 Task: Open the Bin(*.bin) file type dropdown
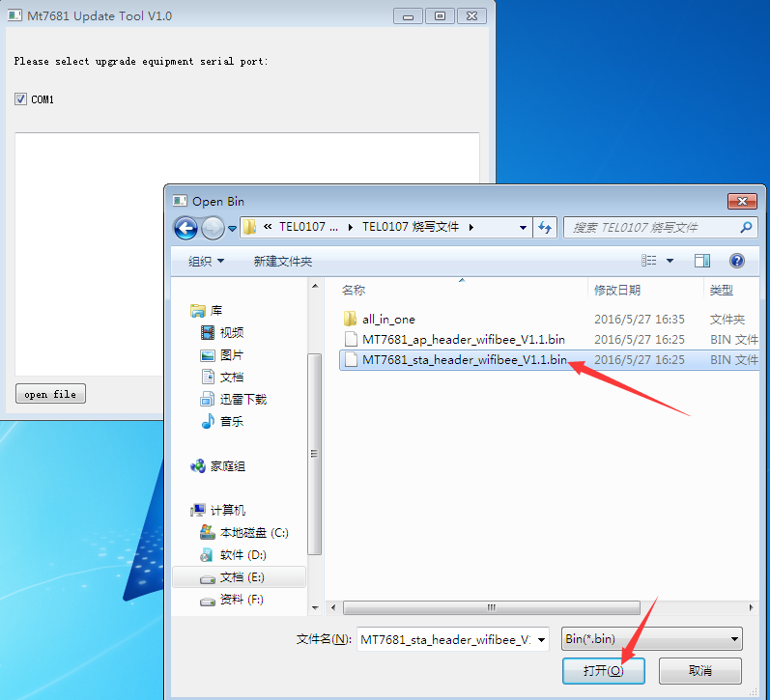[x=652, y=638]
